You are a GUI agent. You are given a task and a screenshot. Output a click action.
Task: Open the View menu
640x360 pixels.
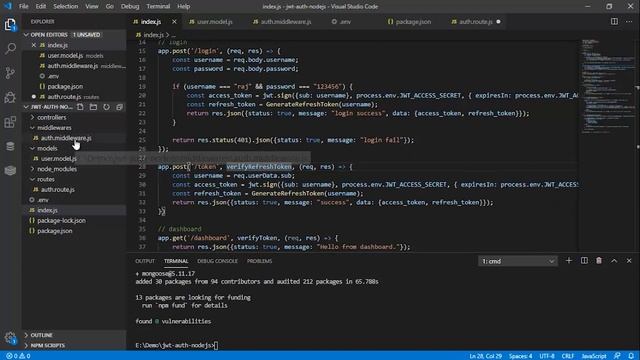[92, 7]
